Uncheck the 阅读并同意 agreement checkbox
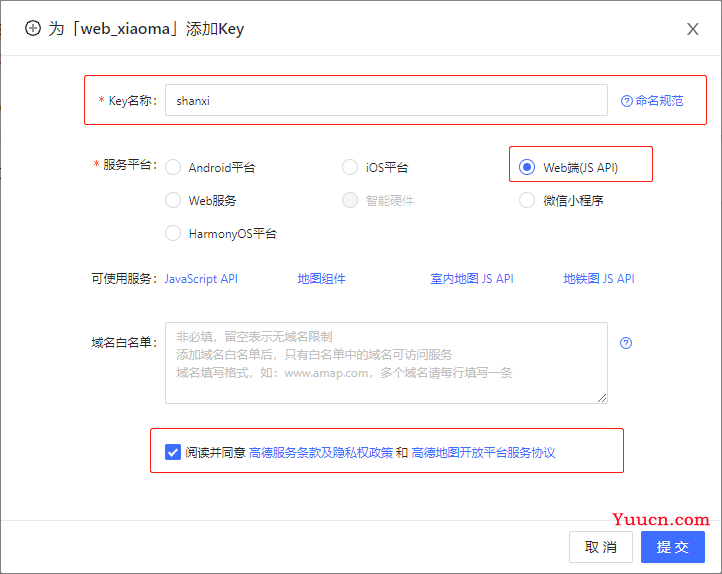 [x=173, y=452]
